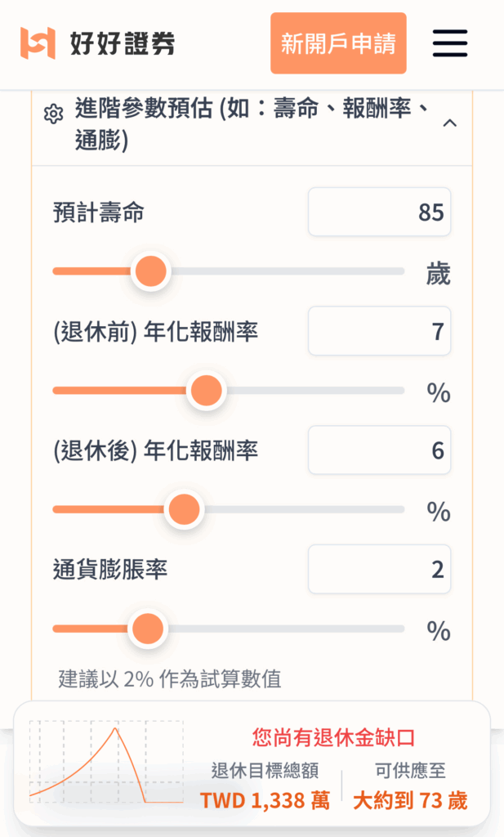Select the 預計壽命 input showing 85
504x837 pixels.
pos(379,211)
